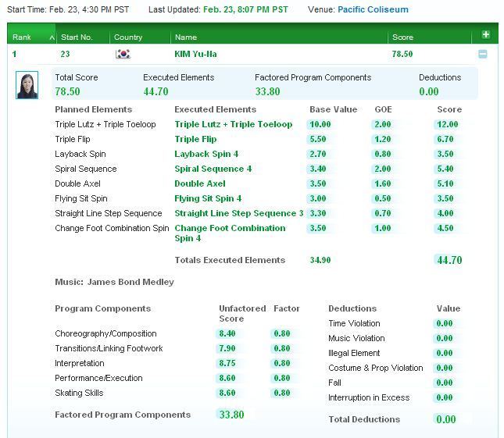Click the Time Violation deduction value

[445, 323]
